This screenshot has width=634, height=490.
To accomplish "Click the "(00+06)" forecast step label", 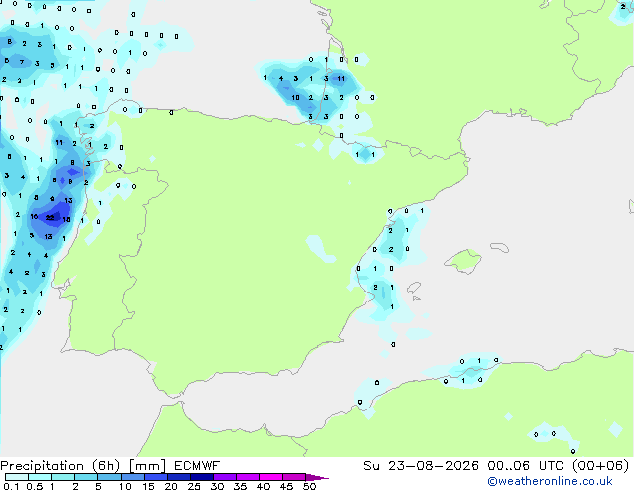I will pyautogui.click(x=600, y=466).
